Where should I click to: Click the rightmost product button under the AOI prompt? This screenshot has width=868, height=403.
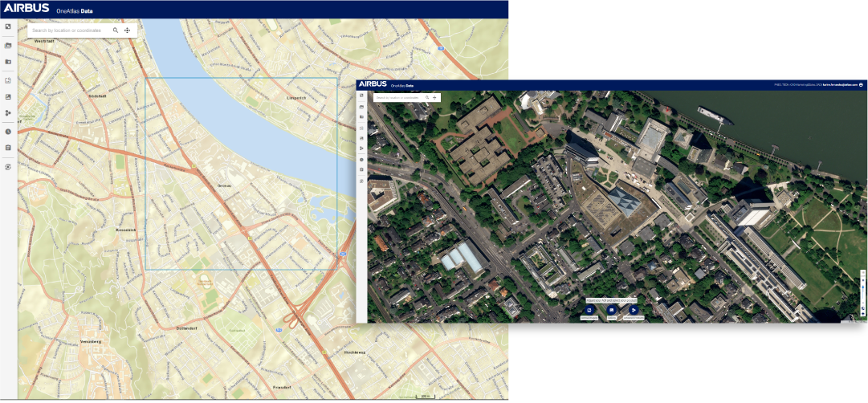pyautogui.click(x=634, y=310)
